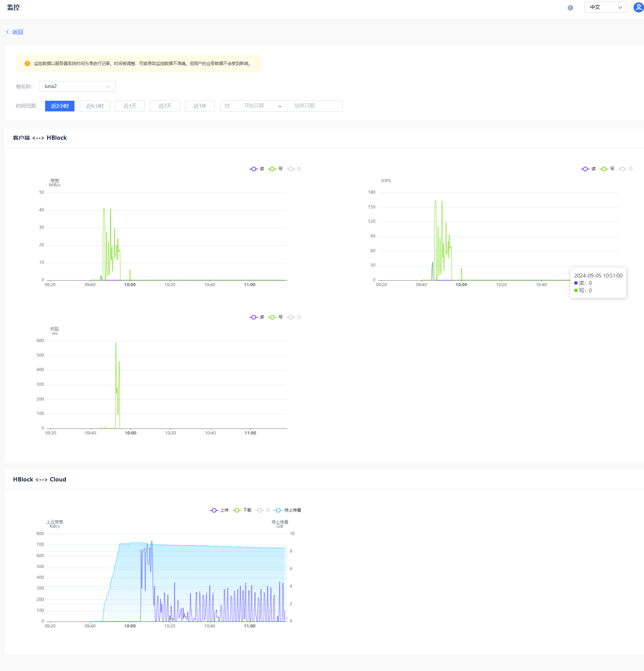Open the 中文 language dropdown

[605, 7]
